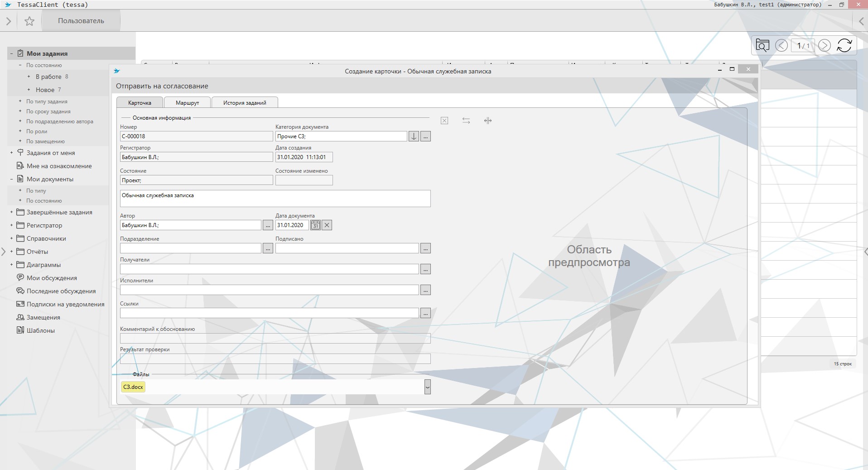
Task: Open Шаблоны in the sidebar
Action: coord(40,330)
